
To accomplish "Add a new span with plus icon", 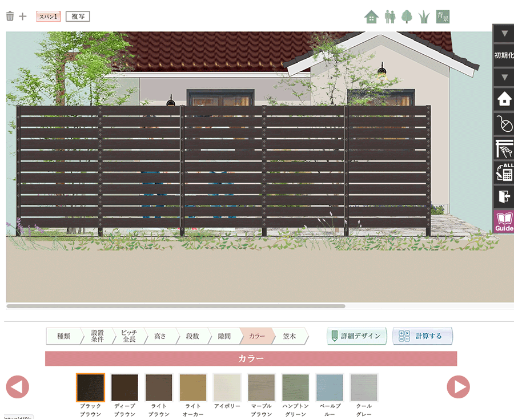I will 23,17.
